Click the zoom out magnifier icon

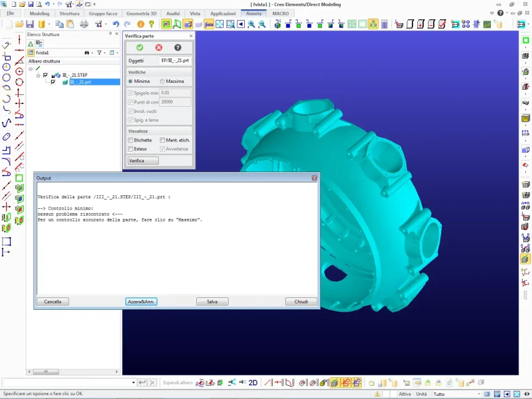(x=262, y=24)
